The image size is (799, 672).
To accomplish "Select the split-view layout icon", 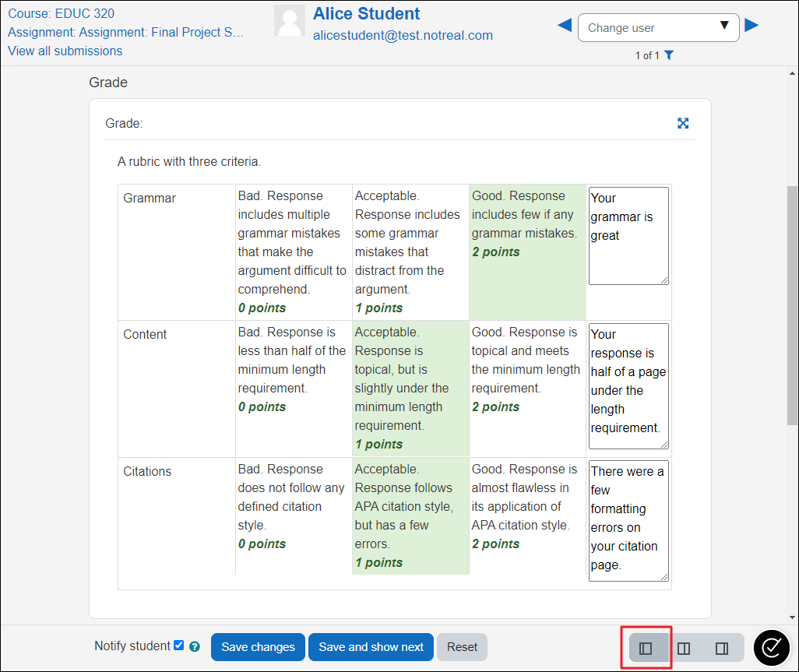I will (683, 647).
